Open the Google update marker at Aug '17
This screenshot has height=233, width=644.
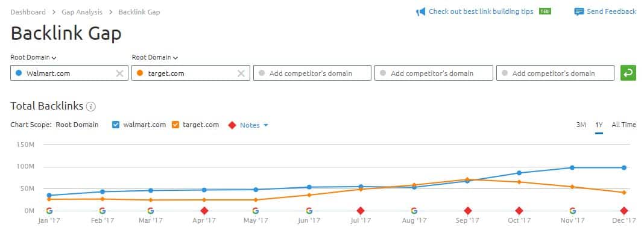tap(414, 211)
